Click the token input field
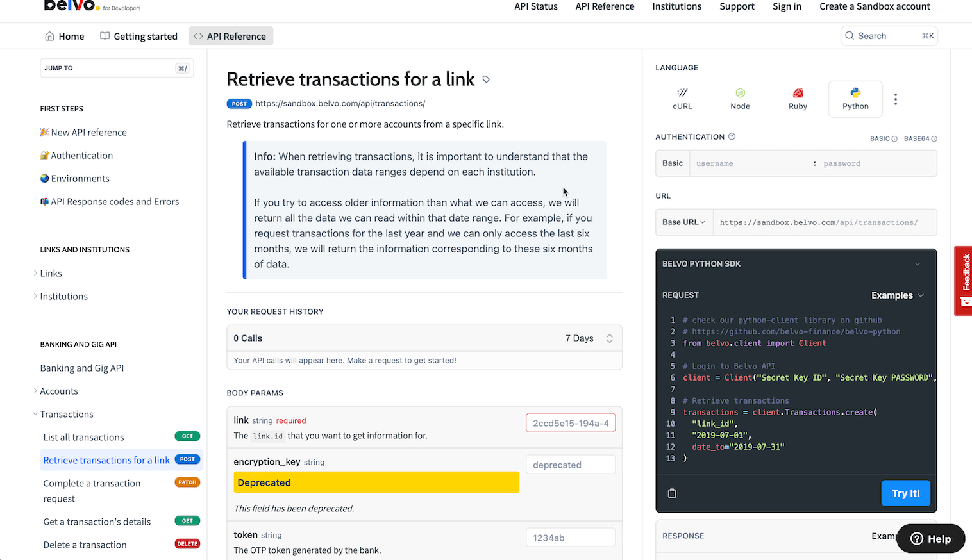 [571, 538]
